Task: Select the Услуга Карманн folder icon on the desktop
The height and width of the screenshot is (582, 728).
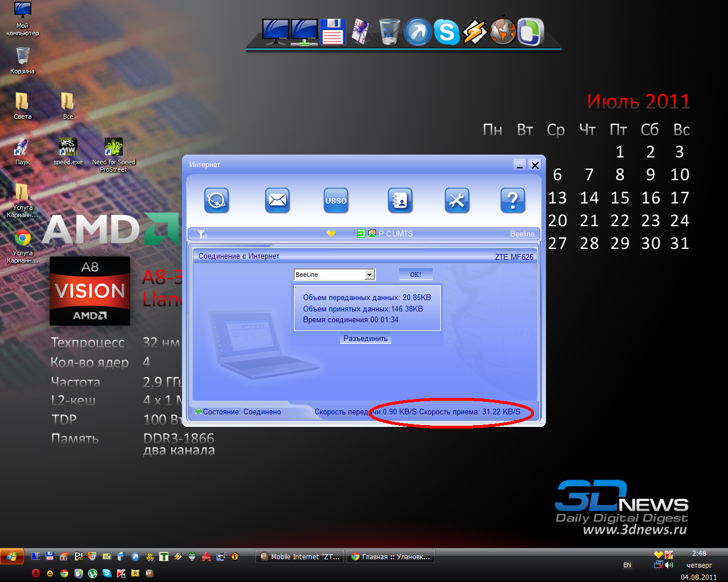Action: 23,201
